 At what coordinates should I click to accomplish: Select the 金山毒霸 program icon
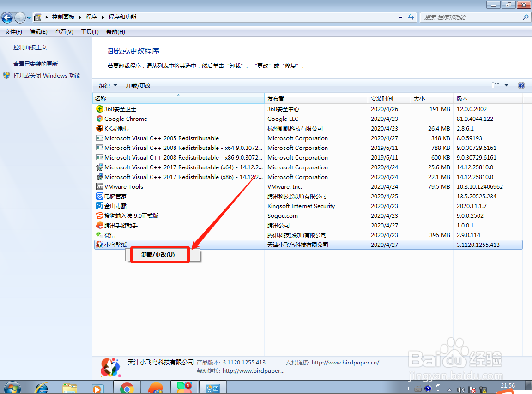pos(99,206)
